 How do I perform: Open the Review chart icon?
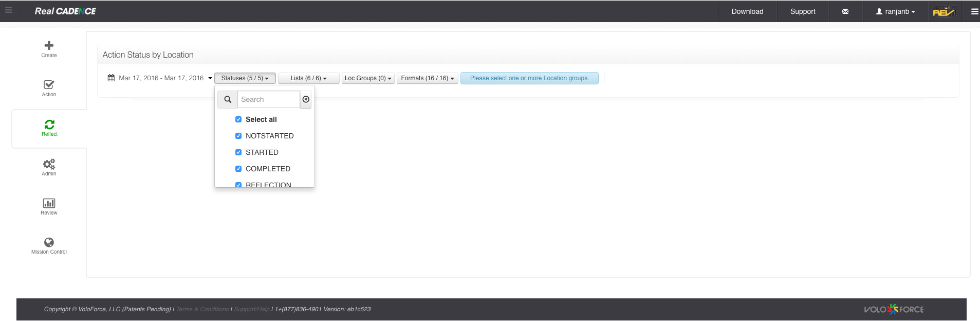[x=49, y=203]
